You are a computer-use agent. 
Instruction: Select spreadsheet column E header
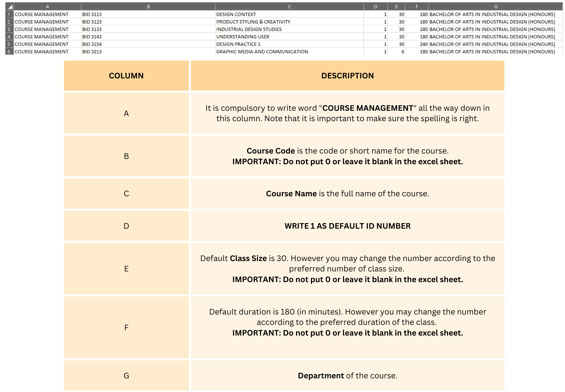coord(396,7)
